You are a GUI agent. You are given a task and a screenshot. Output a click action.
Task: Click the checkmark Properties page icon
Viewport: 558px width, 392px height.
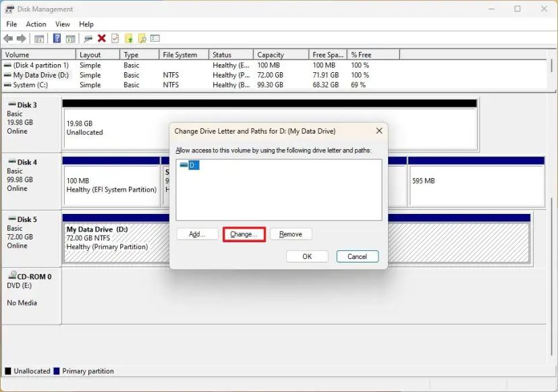tap(115, 38)
